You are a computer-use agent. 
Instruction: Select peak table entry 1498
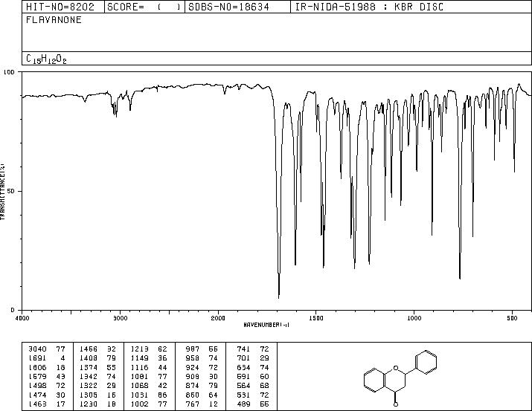(x=46, y=386)
